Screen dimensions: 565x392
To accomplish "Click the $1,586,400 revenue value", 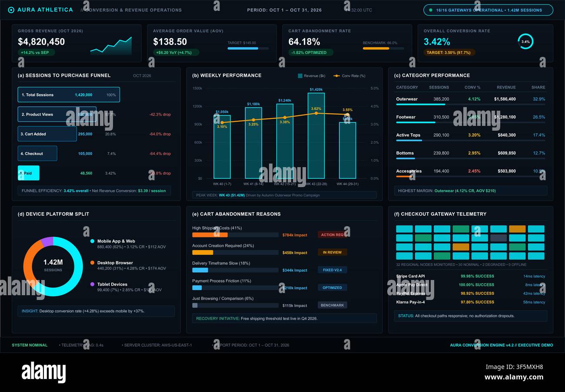I will [505, 99].
